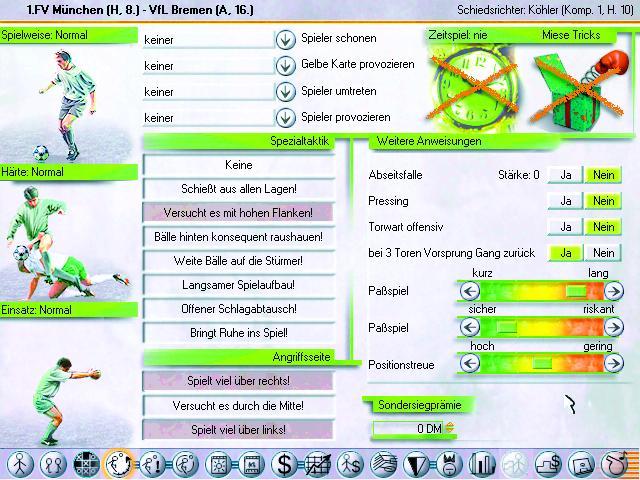Click the greyed-out two figures icon
Screen dimensions: 640x480
point(515,464)
